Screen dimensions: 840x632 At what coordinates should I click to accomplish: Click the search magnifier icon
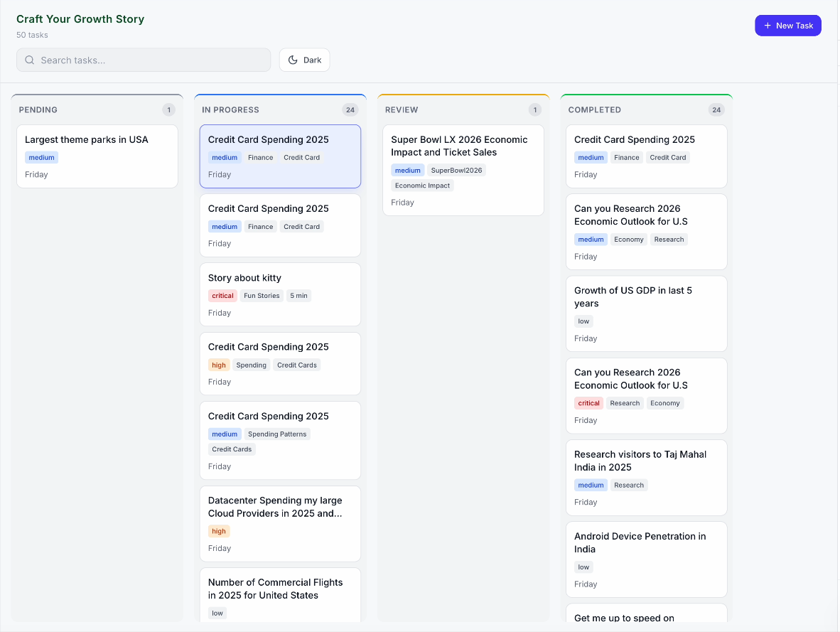(x=29, y=60)
